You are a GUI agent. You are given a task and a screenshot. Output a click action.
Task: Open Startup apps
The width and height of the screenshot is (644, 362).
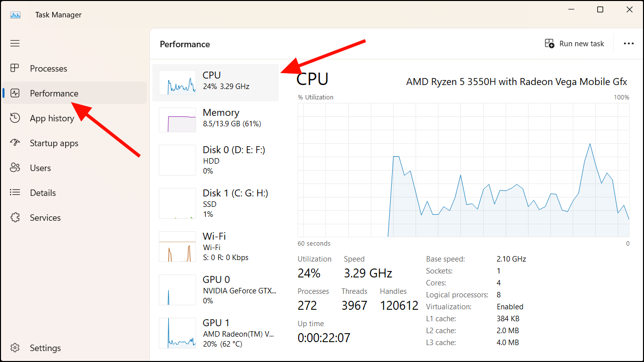[x=54, y=143]
